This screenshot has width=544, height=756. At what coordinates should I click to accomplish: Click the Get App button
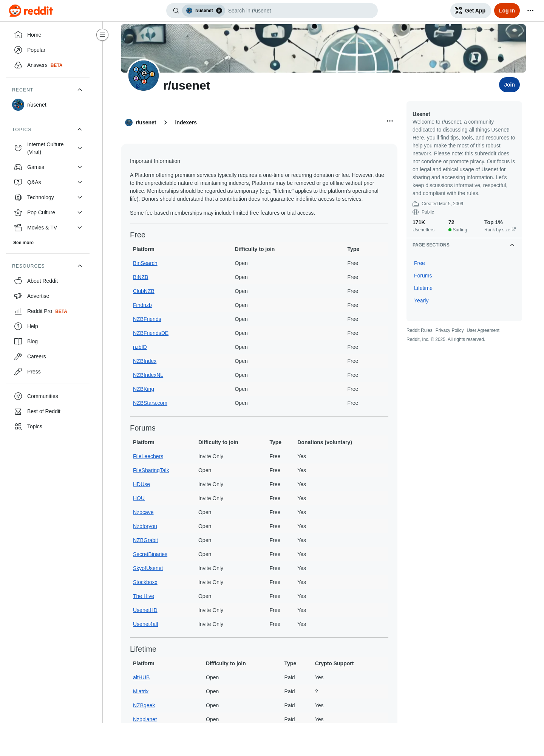pos(470,11)
